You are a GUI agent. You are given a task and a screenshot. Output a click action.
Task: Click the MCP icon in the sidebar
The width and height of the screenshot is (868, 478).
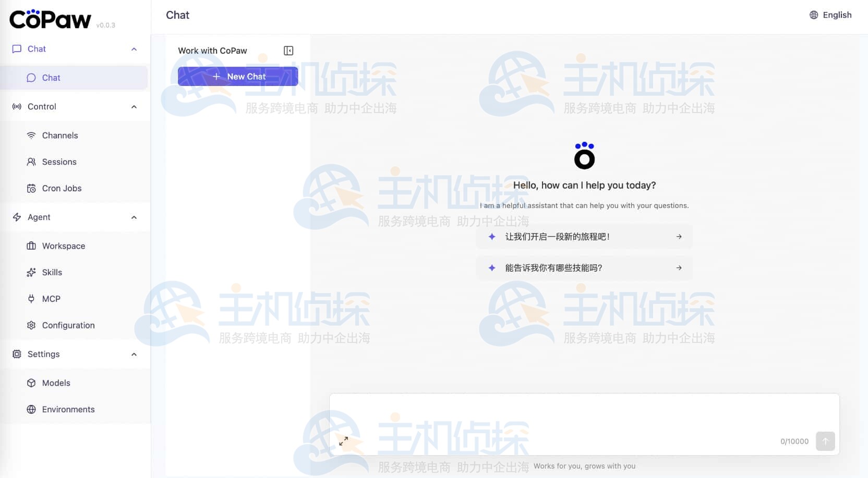[31, 299]
